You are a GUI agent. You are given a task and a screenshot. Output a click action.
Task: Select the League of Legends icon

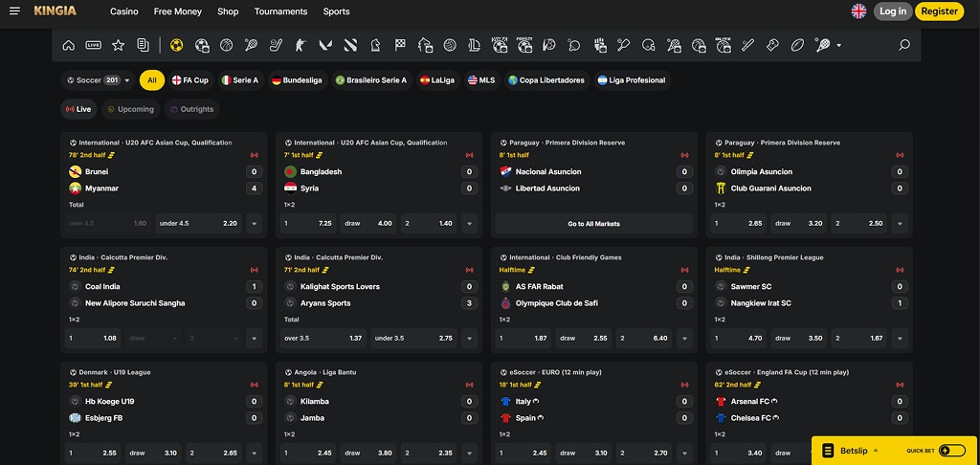point(475,45)
